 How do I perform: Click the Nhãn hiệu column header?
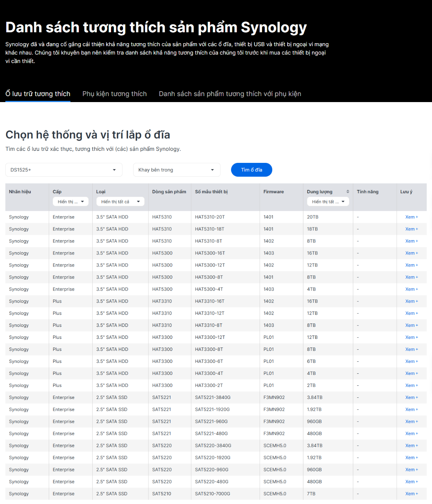pos(20,192)
